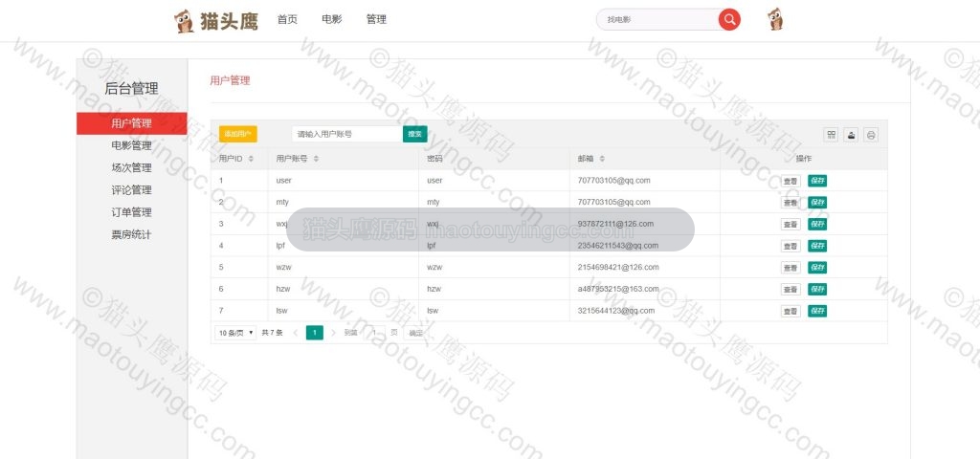Open the owl user avatar at top right
This screenshot has width=980, height=459.
pos(775,19)
